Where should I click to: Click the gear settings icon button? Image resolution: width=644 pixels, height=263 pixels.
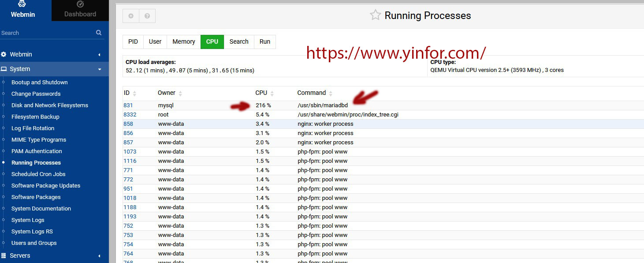tap(131, 16)
